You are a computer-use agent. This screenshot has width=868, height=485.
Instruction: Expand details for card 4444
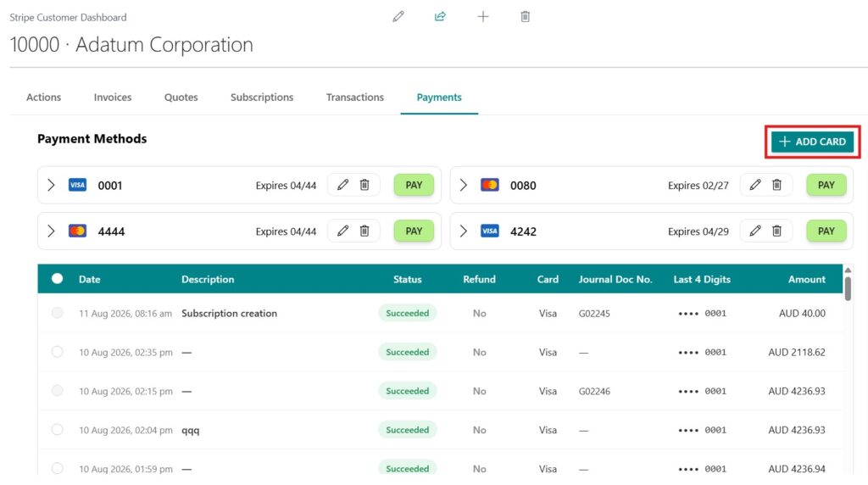pyautogui.click(x=51, y=231)
